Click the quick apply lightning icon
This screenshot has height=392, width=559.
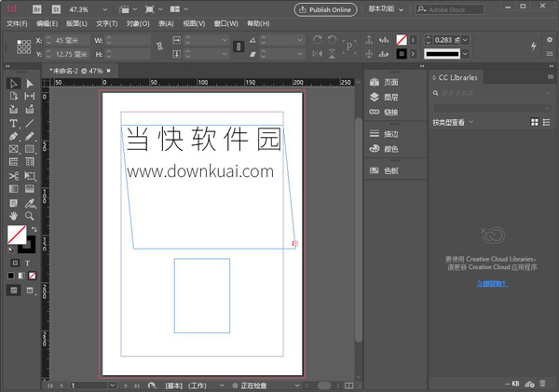(533, 46)
